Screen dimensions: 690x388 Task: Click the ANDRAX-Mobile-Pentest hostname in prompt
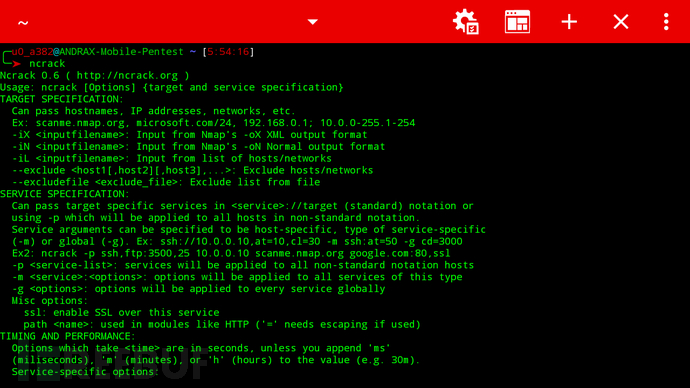tap(121, 52)
